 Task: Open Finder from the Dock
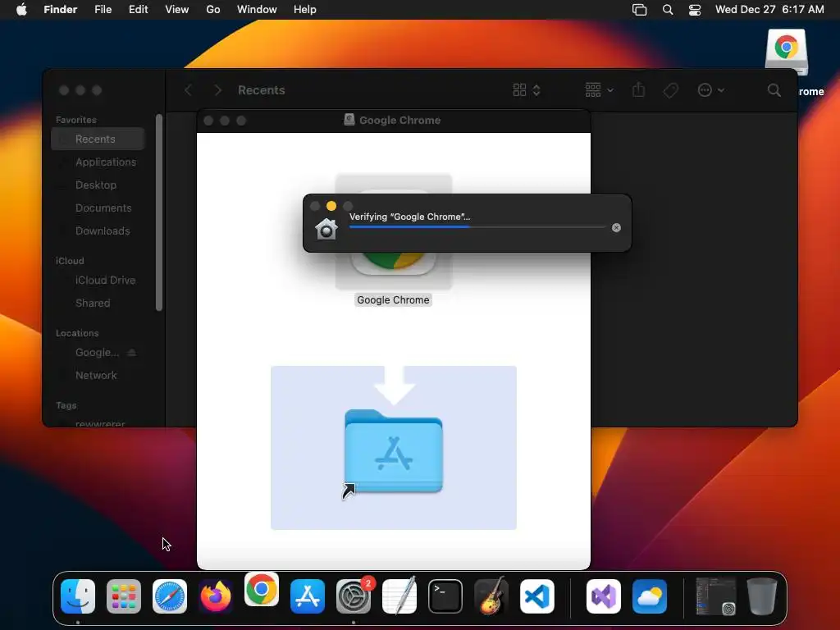coord(78,596)
